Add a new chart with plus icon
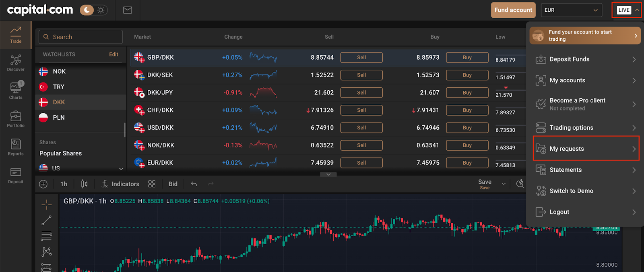Screen dimensions: 644x272 (x=43, y=184)
